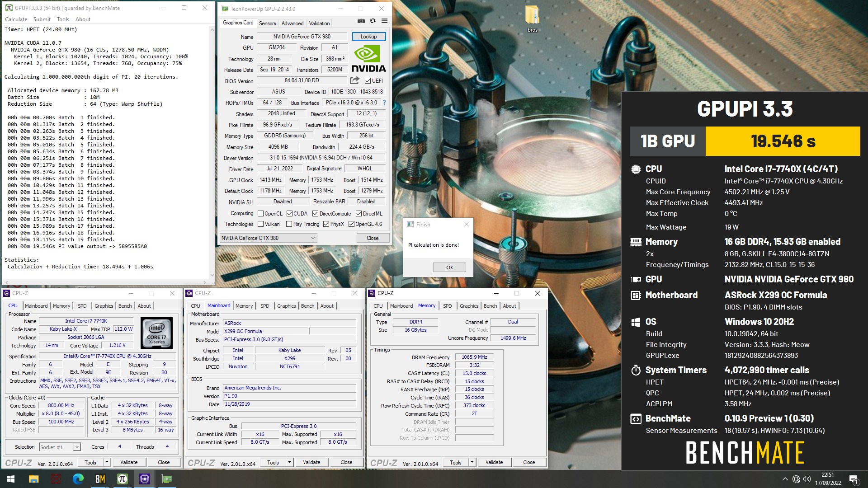Click the taskbar clock showing 22:51
The width and height of the screenshot is (868, 488).
[828, 479]
